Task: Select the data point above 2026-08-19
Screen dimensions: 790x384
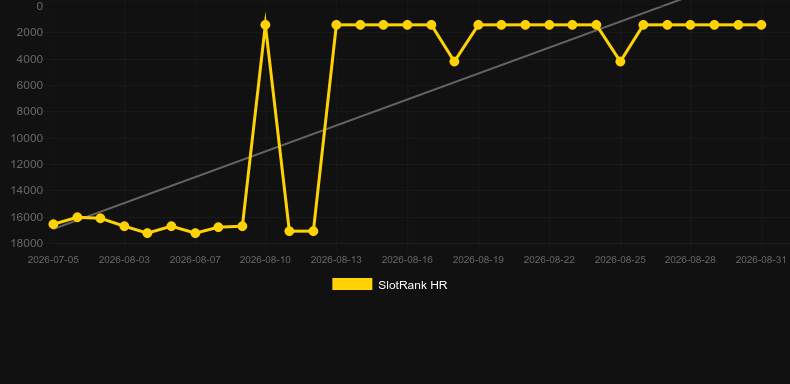Action: coord(479,25)
